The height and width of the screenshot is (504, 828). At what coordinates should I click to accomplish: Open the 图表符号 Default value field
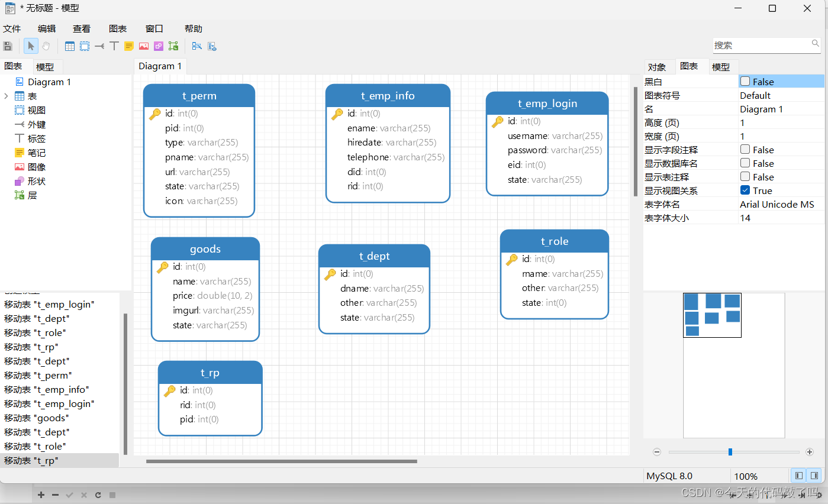pos(781,95)
